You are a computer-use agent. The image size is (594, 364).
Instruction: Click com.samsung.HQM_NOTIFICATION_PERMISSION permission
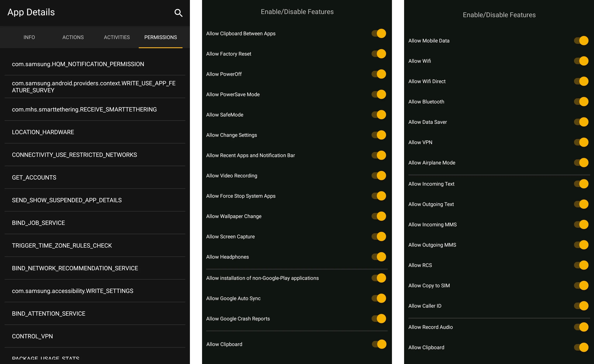click(78, 64)
